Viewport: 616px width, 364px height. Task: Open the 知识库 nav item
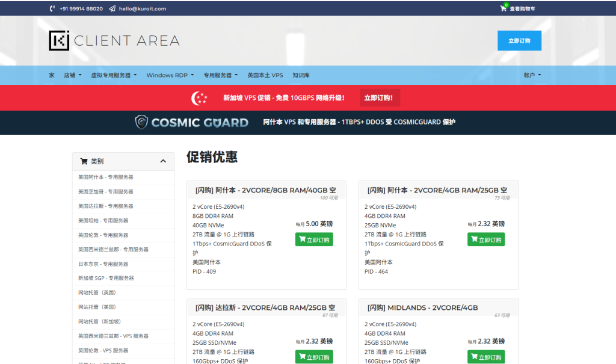click(301, 75)
